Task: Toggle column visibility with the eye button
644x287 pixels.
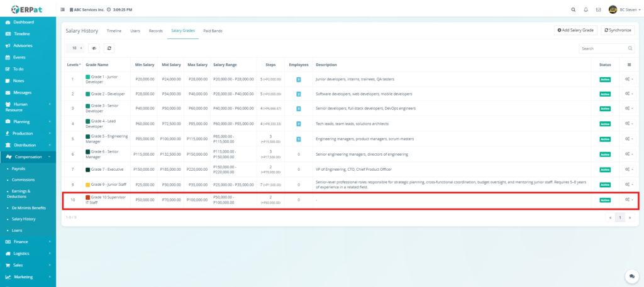Action: click(x=94, y=48)
